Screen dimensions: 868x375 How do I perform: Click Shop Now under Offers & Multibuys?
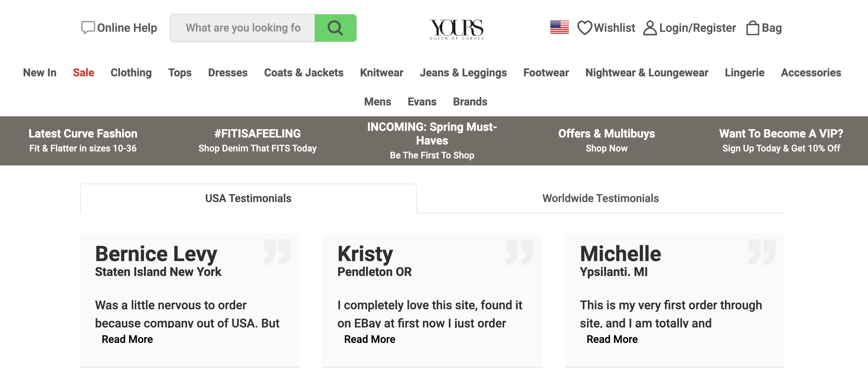coord(607,148)
